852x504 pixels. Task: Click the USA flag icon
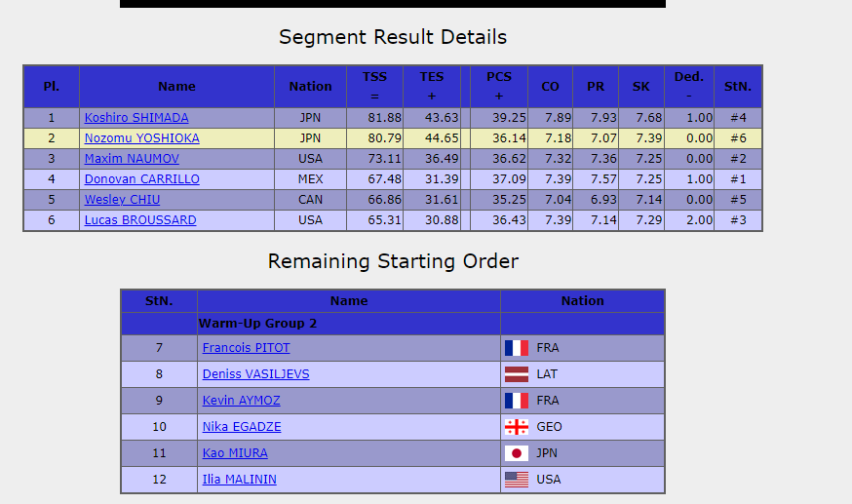pyautogui.click(x=516, y=480)
